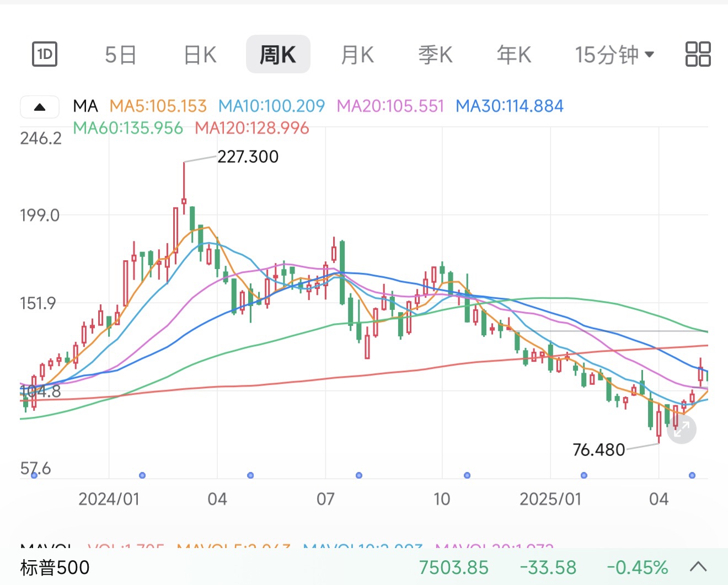Select the 周K weekly tab
The image size is (728, 585).
pyautogui.click(x=278, y=54)
